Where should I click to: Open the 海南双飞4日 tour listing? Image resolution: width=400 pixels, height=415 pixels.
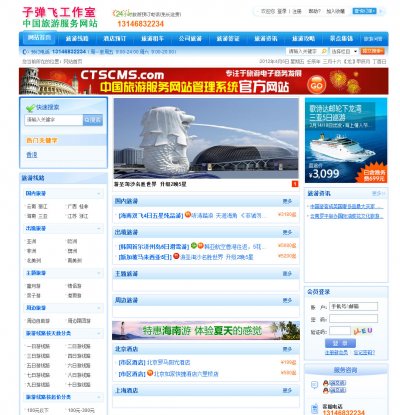(151, 216)
